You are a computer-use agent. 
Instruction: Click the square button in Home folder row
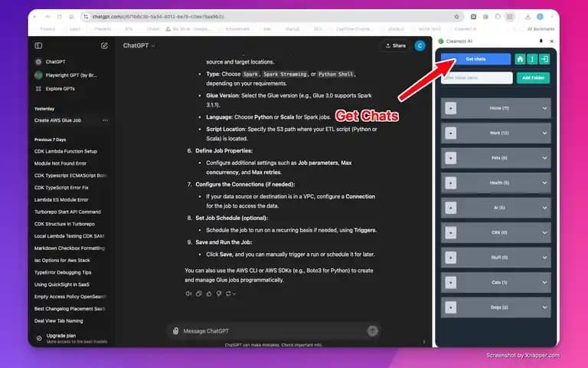coord(451,108)
